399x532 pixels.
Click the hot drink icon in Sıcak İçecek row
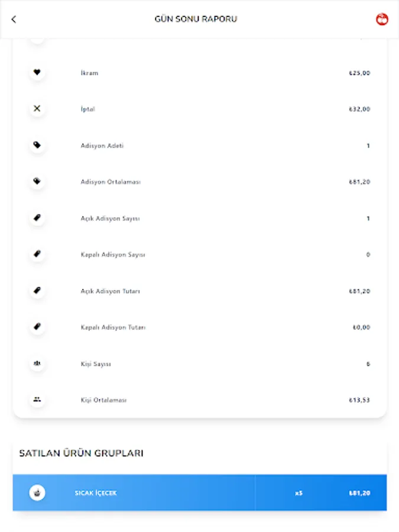point(37,492)
